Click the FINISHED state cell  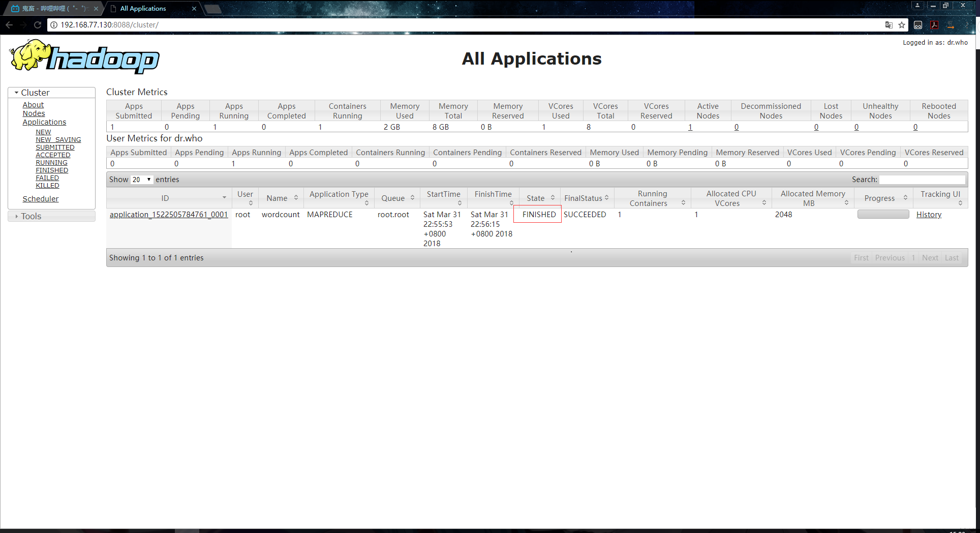[538, 215]
